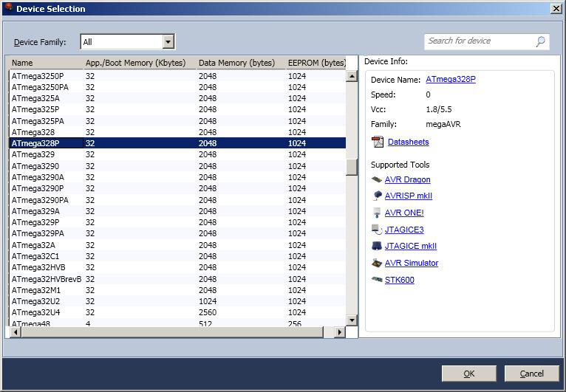This screenshot has width=566, height=392.
Task: Click the horizontal scroll right arrow
Action: [x=339, y=332]
